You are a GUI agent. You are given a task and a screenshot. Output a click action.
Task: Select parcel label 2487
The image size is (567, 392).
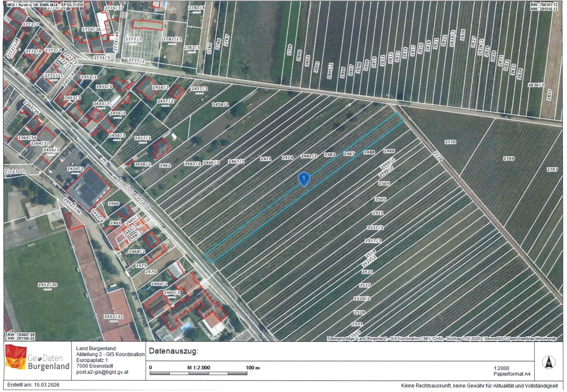point(349,154)
